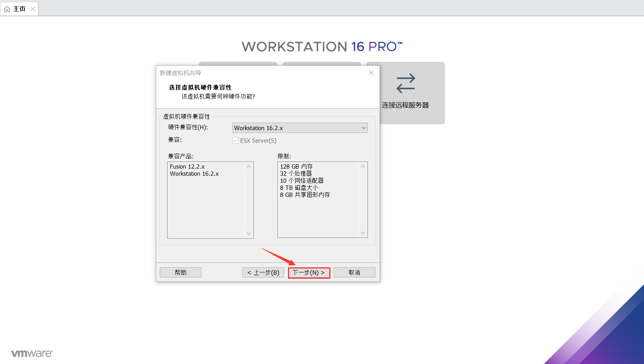Click the 取消 button
The image size is (644, 364).
click(354, 272)
